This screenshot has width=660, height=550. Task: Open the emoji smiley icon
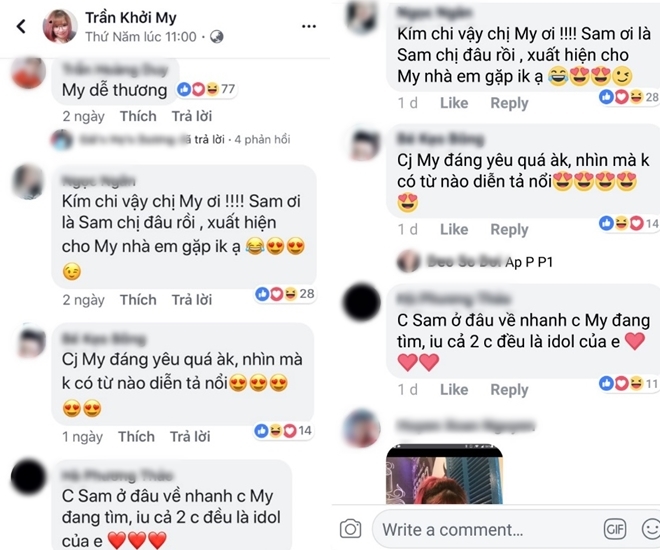651,529
